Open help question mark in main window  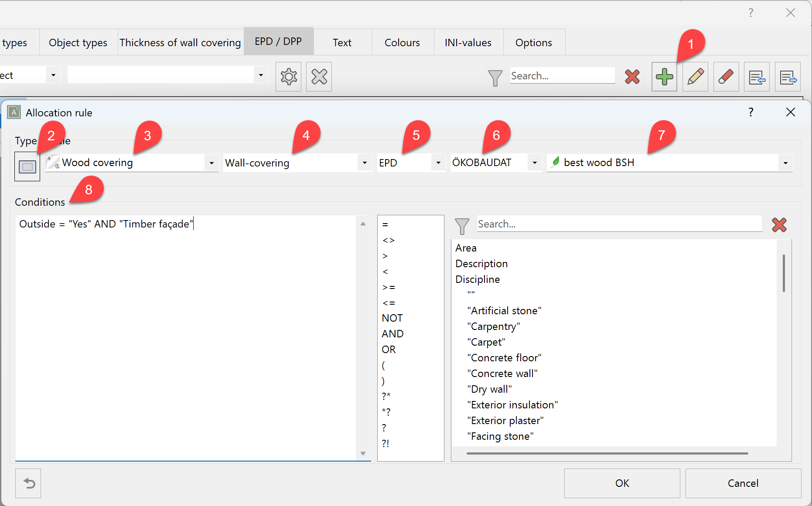(x=751, y=13)
